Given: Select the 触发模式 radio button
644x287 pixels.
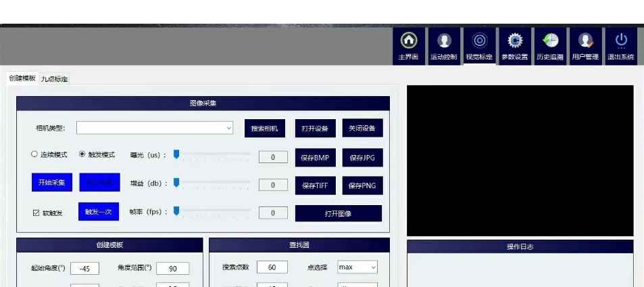Looking at the screenshot, I should pyautogui.click(x=82, y=154).
